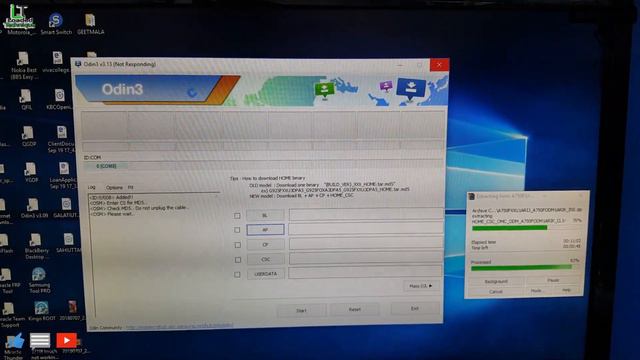This screenshot has width=640, height=360.
Task: Open the GEETMALA folder on desktop
Action: pyautogui.click(x=90, y=24)
